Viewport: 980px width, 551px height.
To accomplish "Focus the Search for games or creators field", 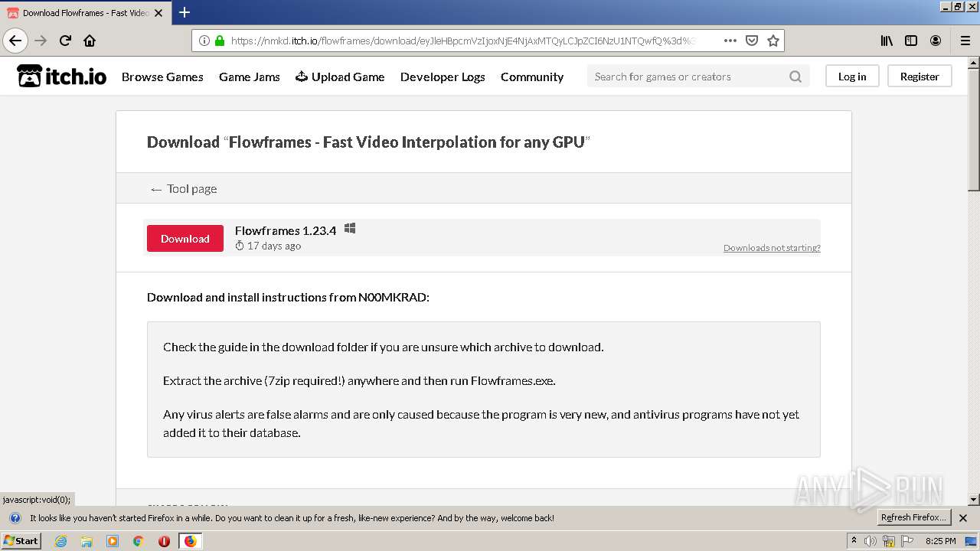I will point(698,77).
